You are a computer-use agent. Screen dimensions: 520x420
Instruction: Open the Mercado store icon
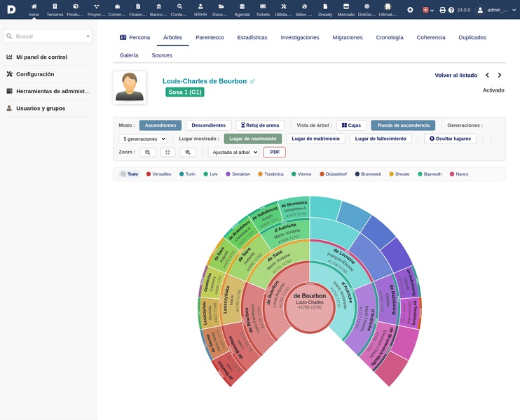coord(346,6)
